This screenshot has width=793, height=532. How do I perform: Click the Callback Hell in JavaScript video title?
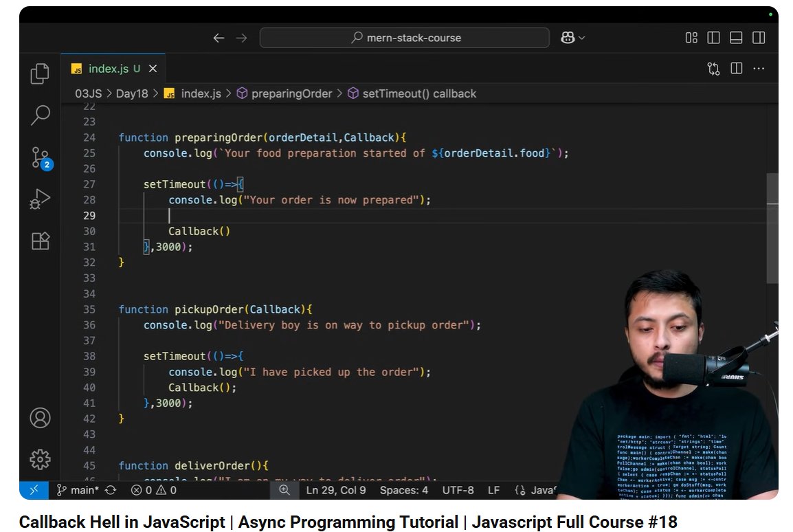click(x=348, y=522)
